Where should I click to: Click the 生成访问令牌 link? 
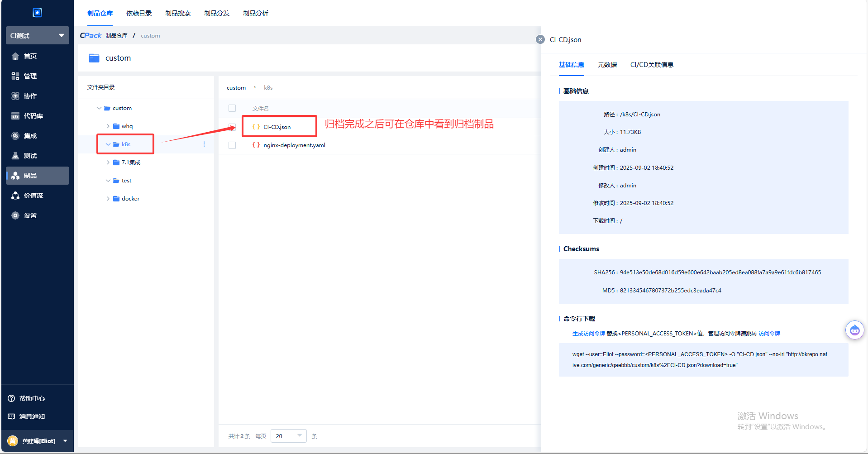(588, 334)
